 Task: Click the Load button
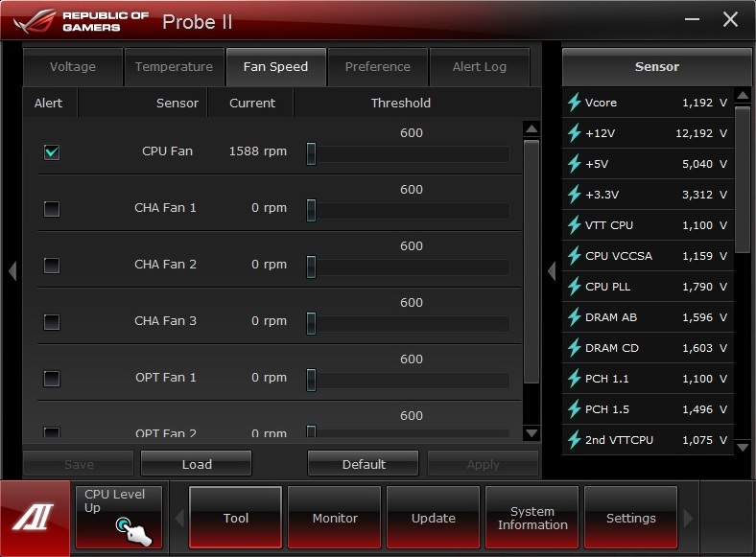(197, 464)
